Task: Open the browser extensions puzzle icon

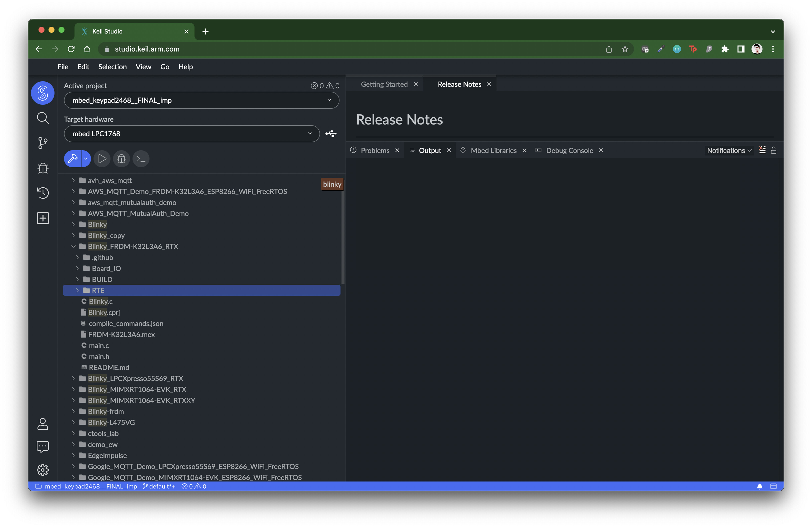Action: [725, 49]
